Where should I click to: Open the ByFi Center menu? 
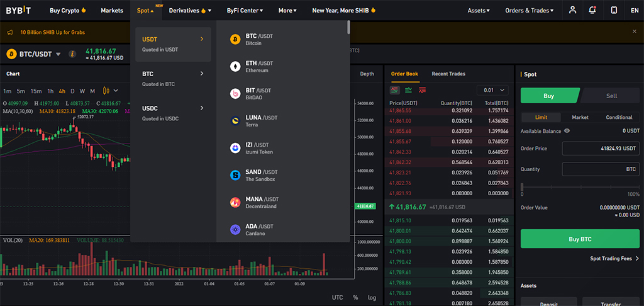point(245,10)
